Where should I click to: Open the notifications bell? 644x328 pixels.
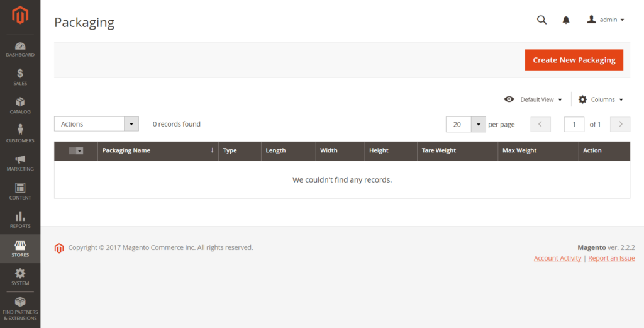(566, 20)
